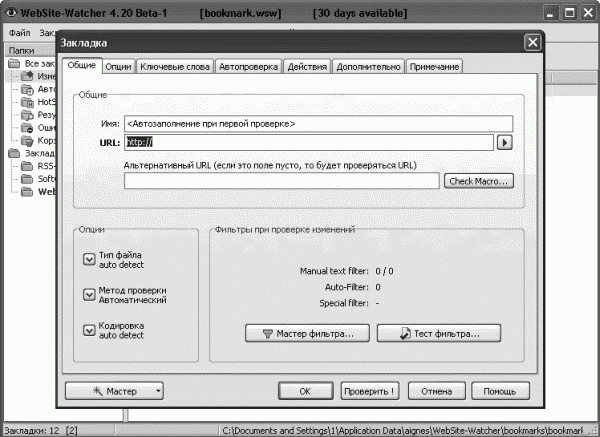600x437 pixels.
Task: Open the errors folder icon in tree
Action: tap(27, 127)
